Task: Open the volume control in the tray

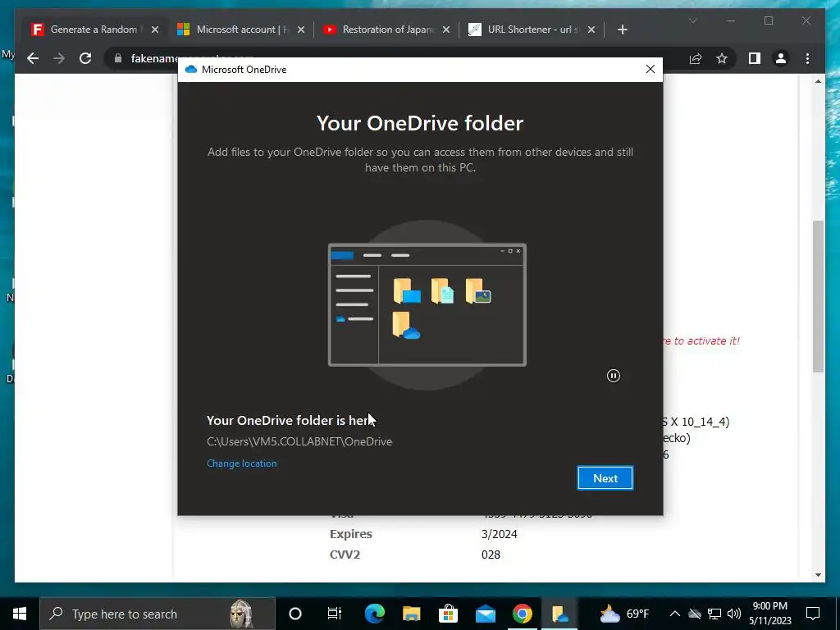Action: tap(734, 614)
